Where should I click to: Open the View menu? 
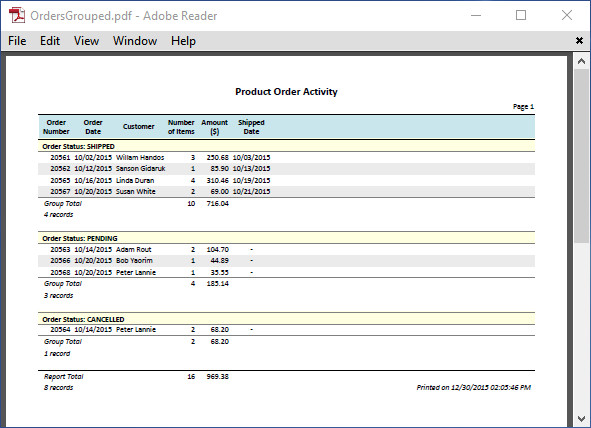coord(86,41)
